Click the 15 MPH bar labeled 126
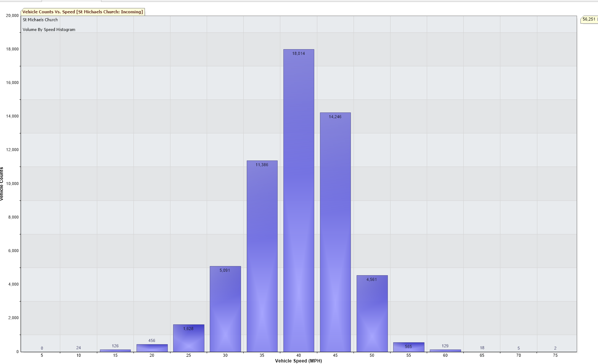Image resolution: width=598 pixels, height=364 pixels. point(115,350)
